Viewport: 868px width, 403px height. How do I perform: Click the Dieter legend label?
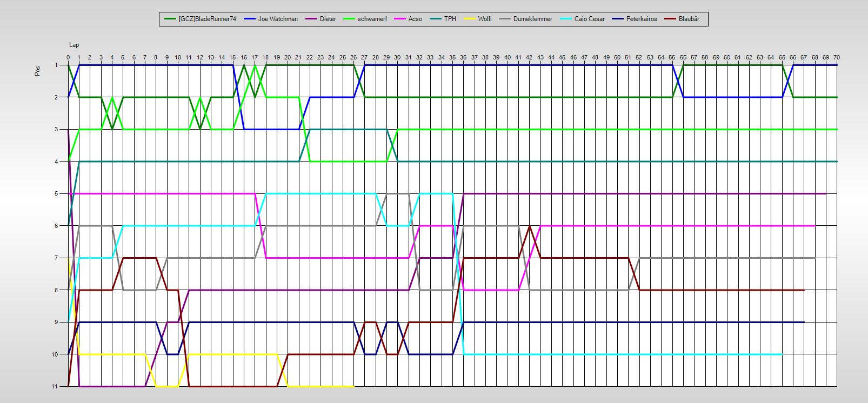click(328, 19)
